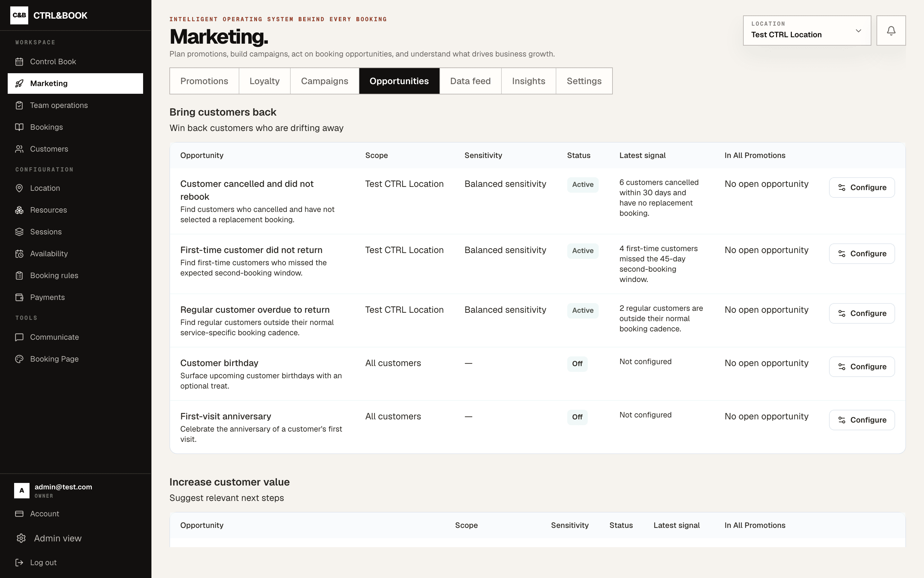This screenshot has height=578, width=924.
Task: Click '2 regular customers are outside' signal
Action: (661, 319)
